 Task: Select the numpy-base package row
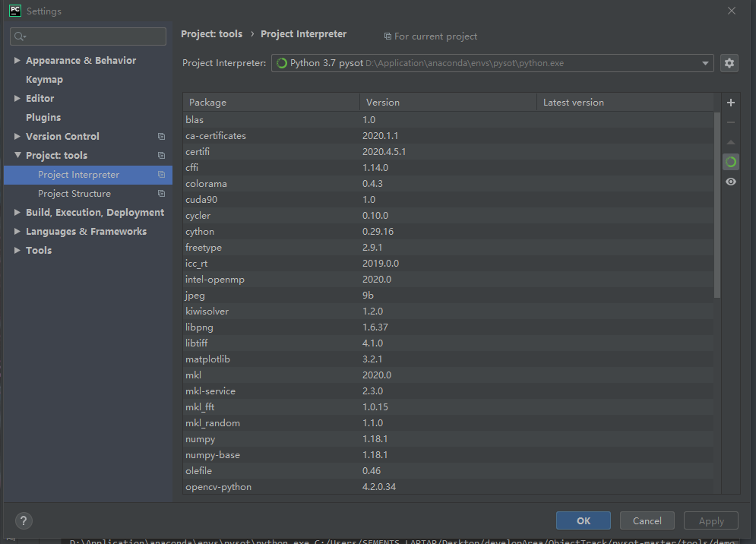tap(448, 455)
